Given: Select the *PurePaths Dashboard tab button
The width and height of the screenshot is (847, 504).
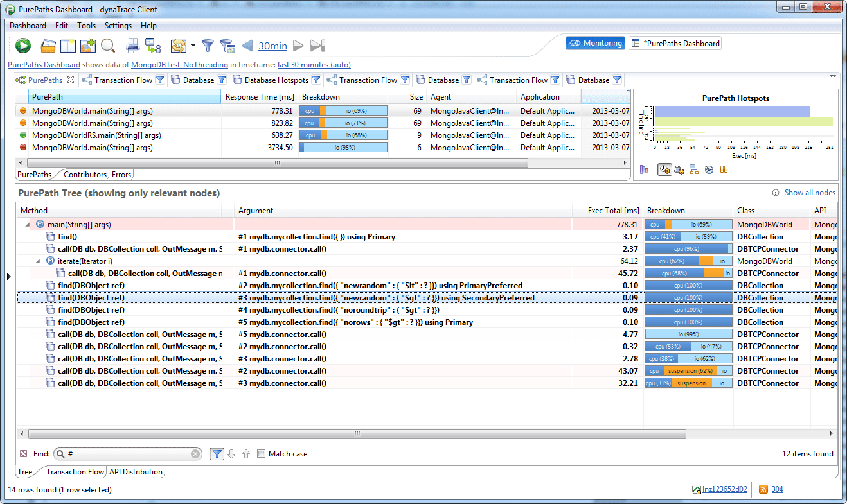Looking at the screenshot, I should (x=675, y=43).
